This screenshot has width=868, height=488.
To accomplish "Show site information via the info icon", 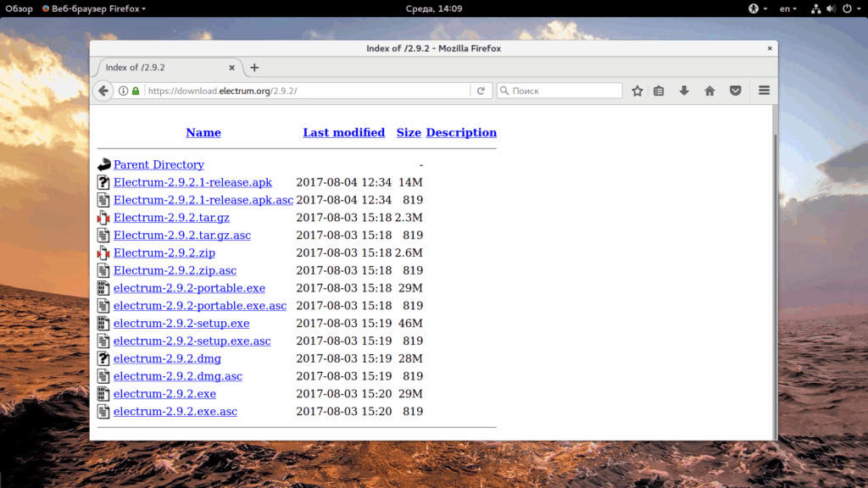I will [124, 91].
